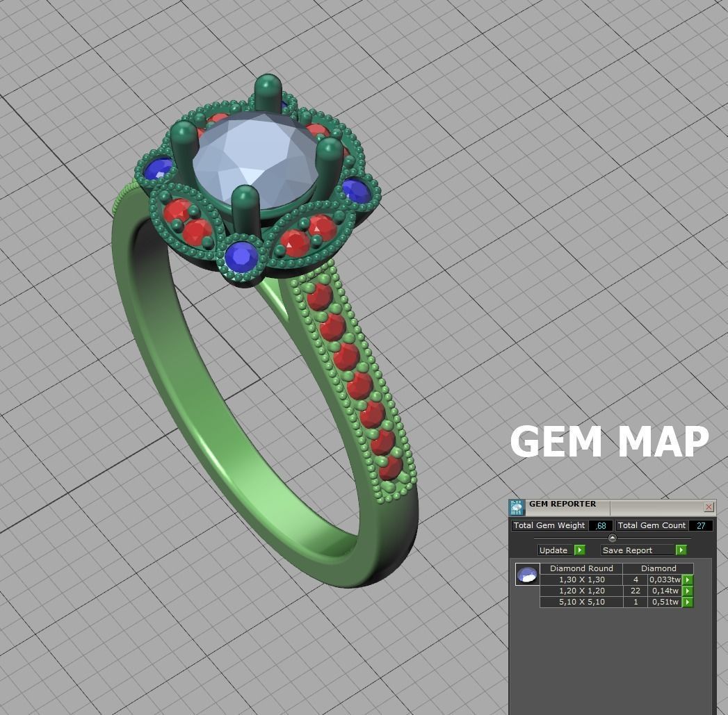Click the green arrow for the 1,20 X 1,20 row
This screenshot has width=728, height=715.
(x=688, y=591)
